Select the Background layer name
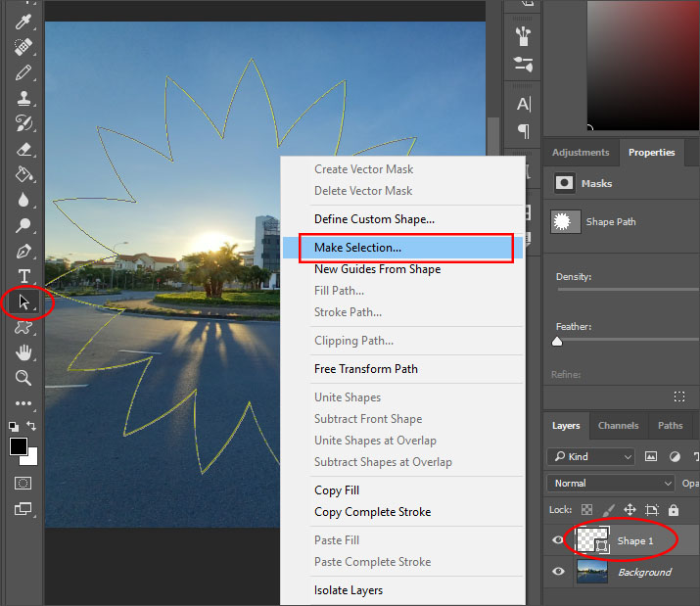Viewport: 700px width, 606px height. click(644, 572)
